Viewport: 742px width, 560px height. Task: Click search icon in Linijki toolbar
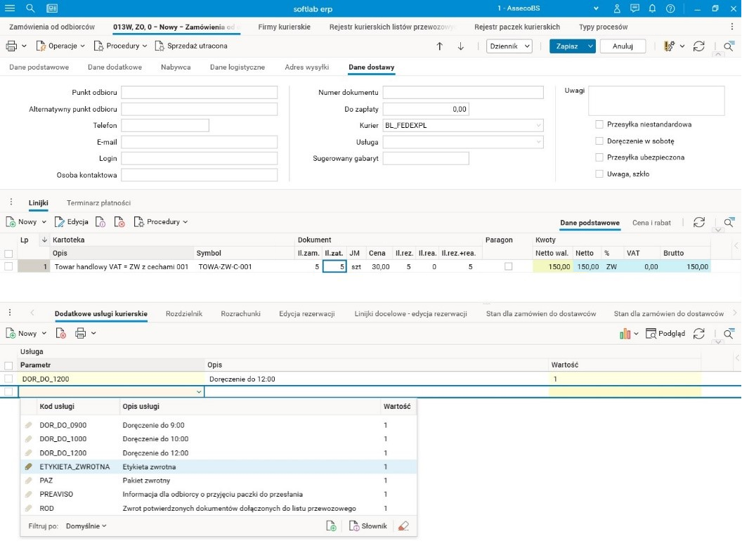729,223
